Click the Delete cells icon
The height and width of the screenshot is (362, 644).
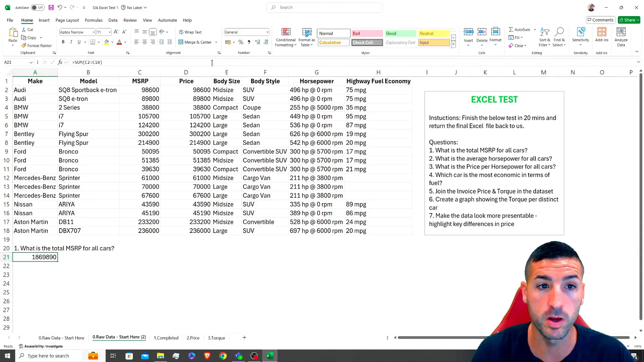(x=482, y=32)
